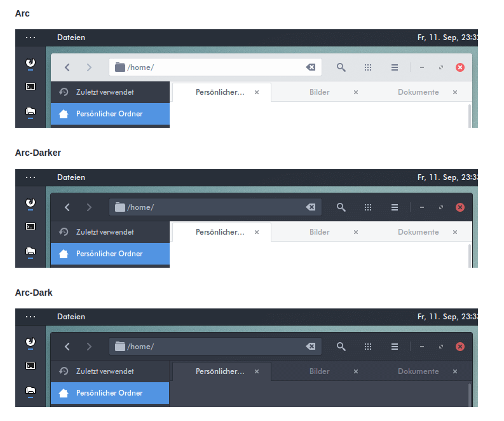Minimize the Arc-Dark file manager window
Viewport: 504px width, 421px height.
(x=422, y=347)
